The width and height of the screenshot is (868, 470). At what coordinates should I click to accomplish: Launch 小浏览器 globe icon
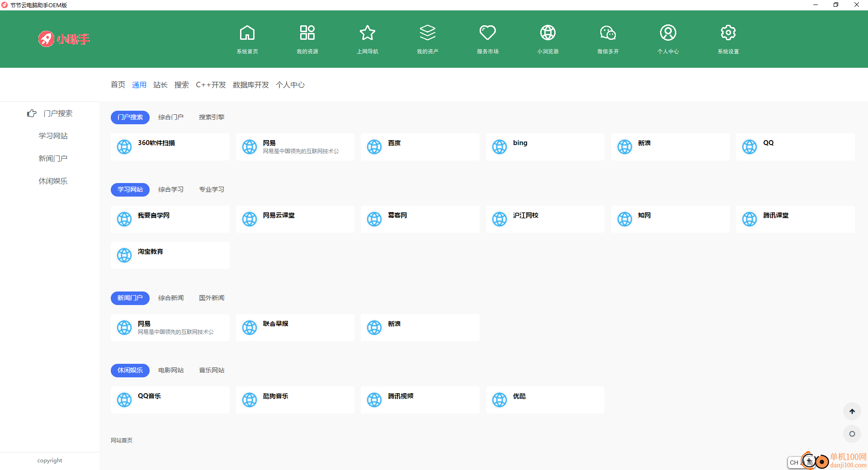tap(548, 33)
